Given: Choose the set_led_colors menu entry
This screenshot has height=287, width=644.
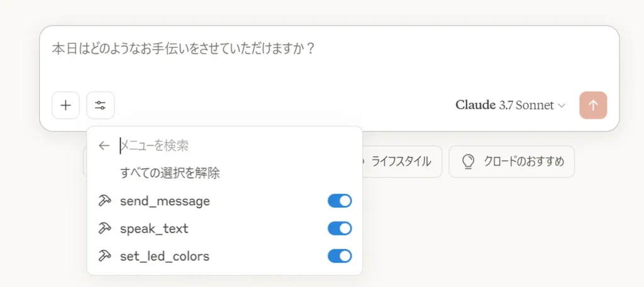Looking at the screenshot, I should [x=225, y=256].
